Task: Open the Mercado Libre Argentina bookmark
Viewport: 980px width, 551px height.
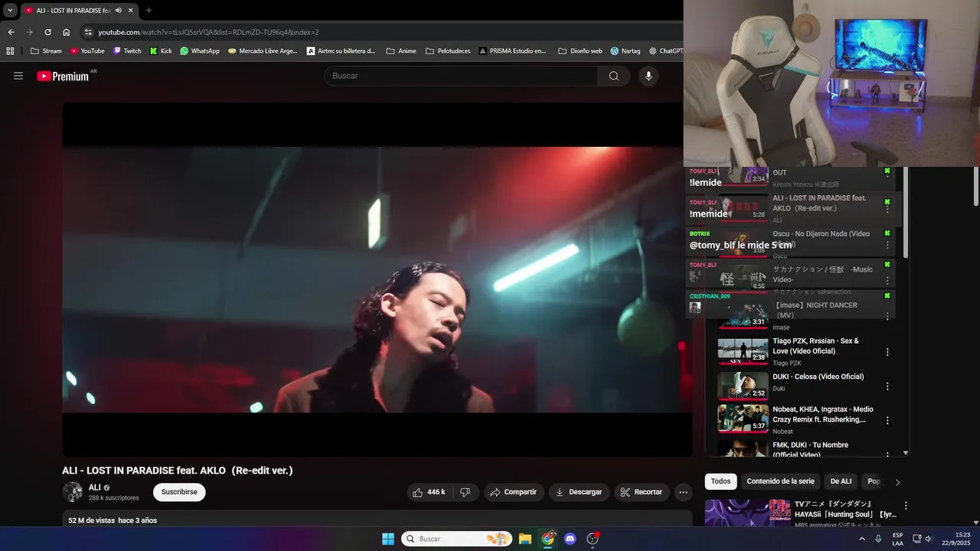Action: 263,51
